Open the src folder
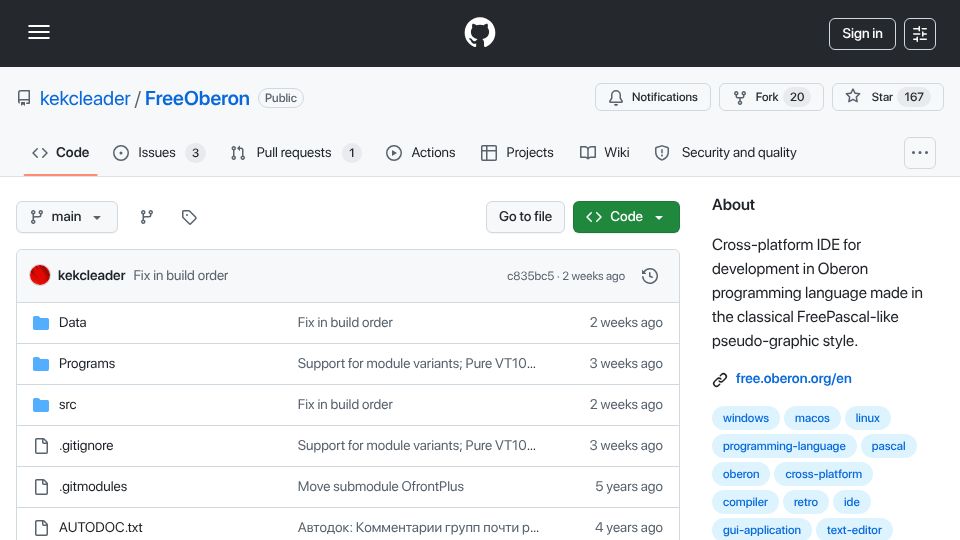This screenshot has width=960, height=540. click(67, 405)
